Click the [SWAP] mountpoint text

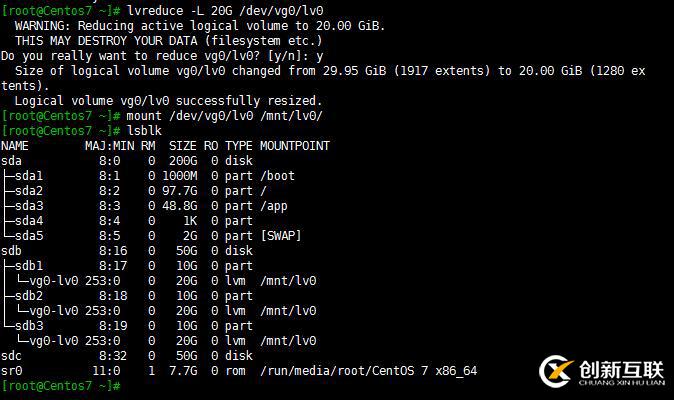coord(281,236)
